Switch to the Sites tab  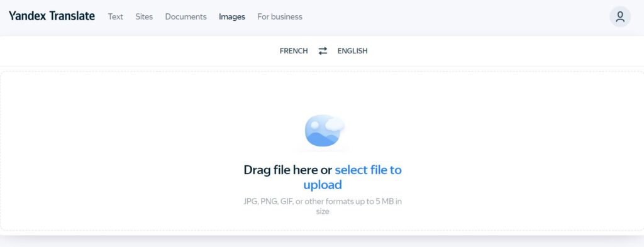(x=144, y=17)
